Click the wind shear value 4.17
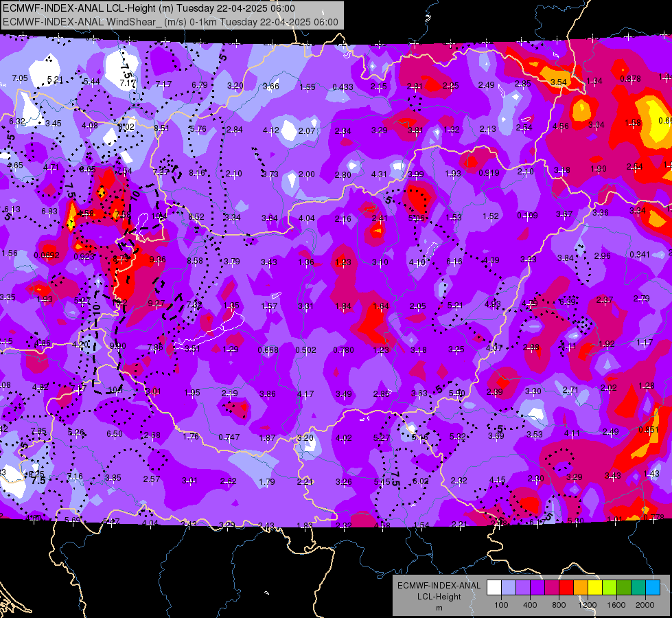 [x=305, y=393]
